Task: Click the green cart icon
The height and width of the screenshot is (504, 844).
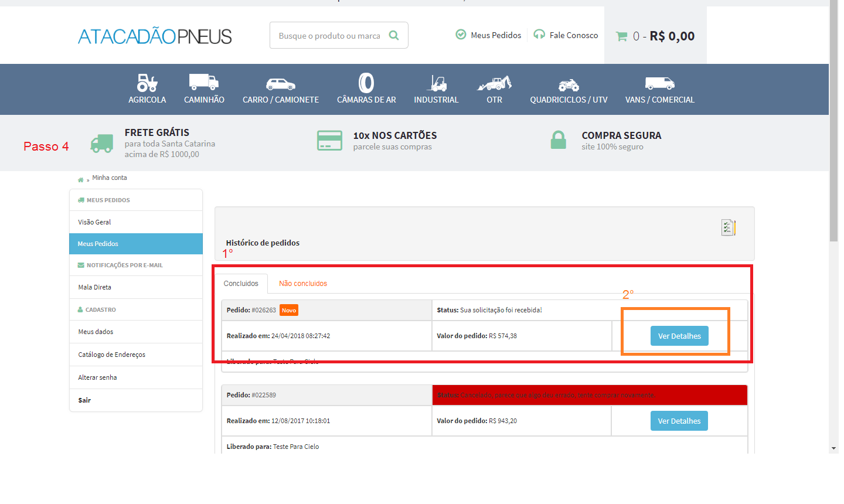Action: pos(621,36)
